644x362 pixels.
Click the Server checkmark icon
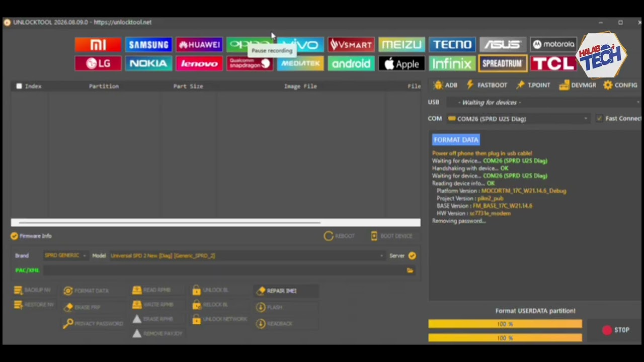[412, 255]
